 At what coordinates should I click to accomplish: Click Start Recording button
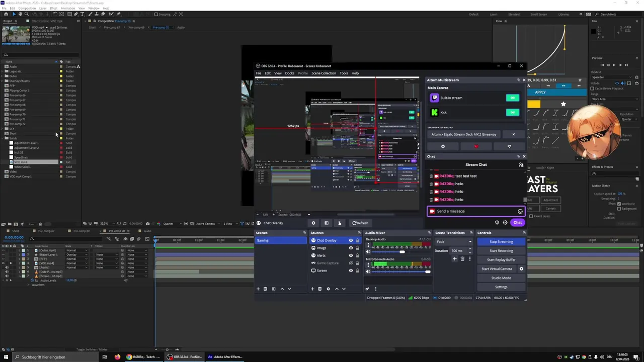click(x=501, y=251)
